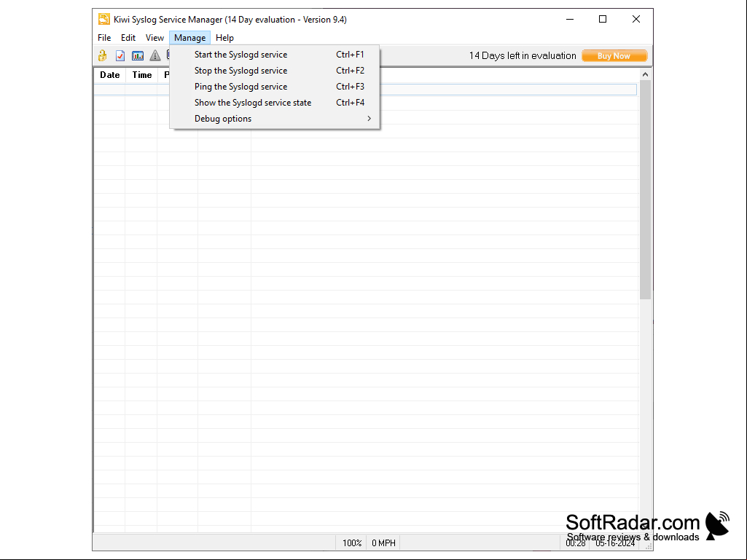Maximize the Kiwi Syslog window
This screenshot has width=747, height=560.
[x=603, y=19]
